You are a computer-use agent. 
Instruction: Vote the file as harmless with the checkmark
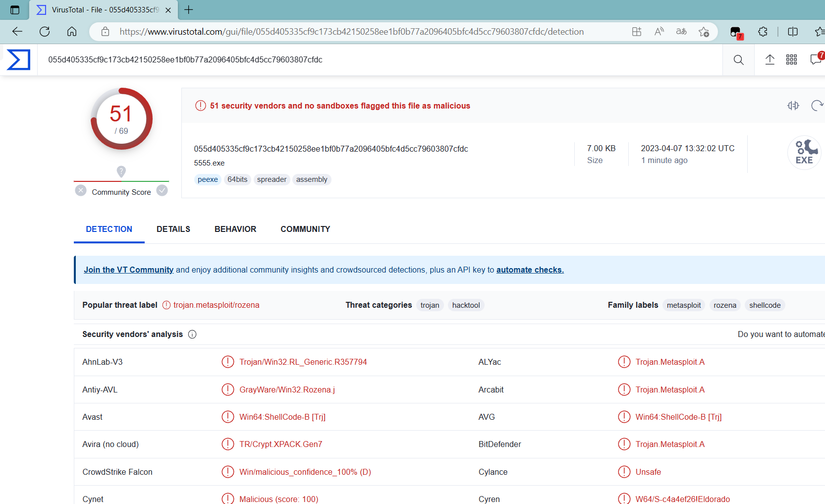[x=162, y=190]
